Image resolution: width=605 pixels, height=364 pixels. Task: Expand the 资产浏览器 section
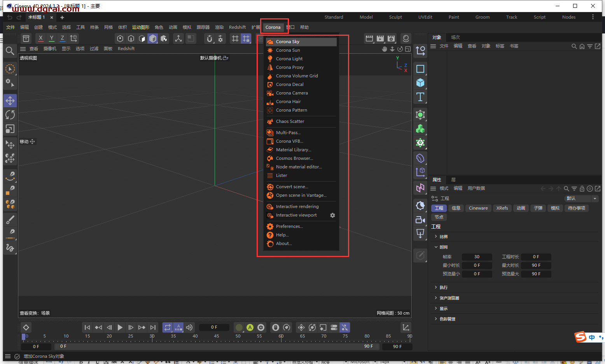[x=449, y=298]
